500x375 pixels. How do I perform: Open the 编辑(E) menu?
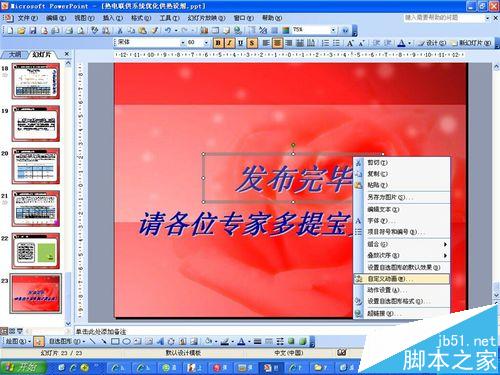(55, 17)
